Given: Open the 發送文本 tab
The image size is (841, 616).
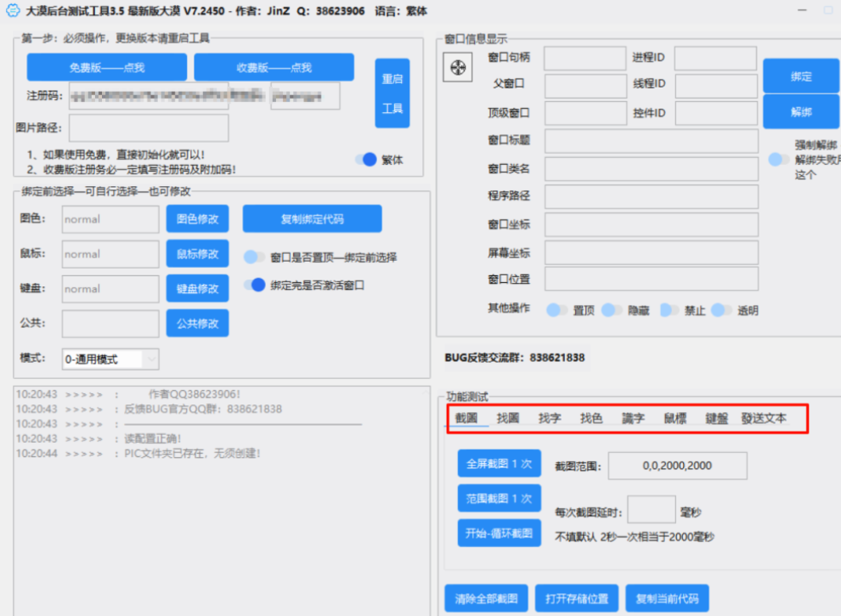Looking at the screenshot, I should tap(762, 418).
